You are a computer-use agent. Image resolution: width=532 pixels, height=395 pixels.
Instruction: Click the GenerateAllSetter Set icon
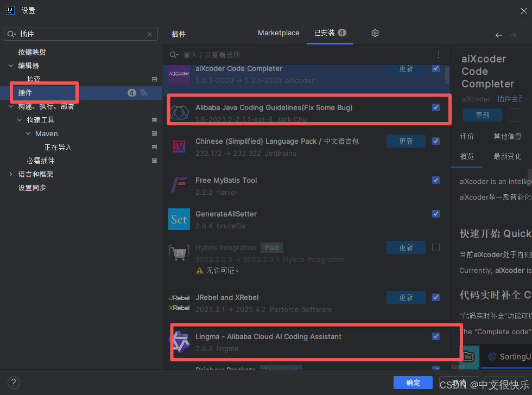tap(179, 219)
